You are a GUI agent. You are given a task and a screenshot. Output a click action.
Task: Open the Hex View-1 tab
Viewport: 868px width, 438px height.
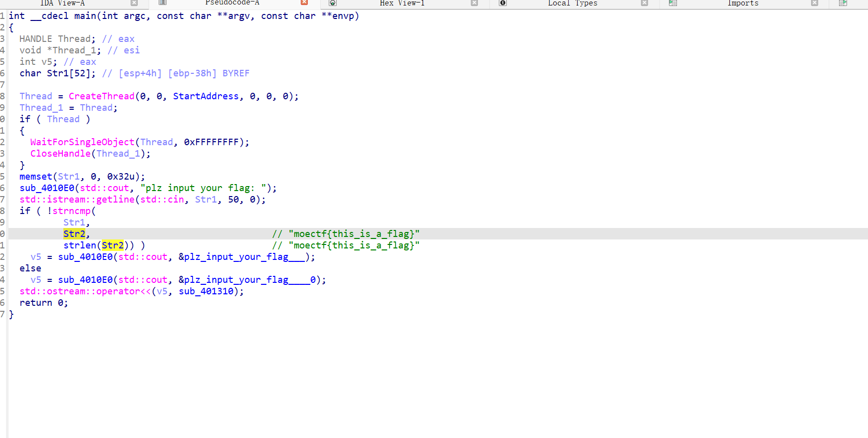(402, 3)
